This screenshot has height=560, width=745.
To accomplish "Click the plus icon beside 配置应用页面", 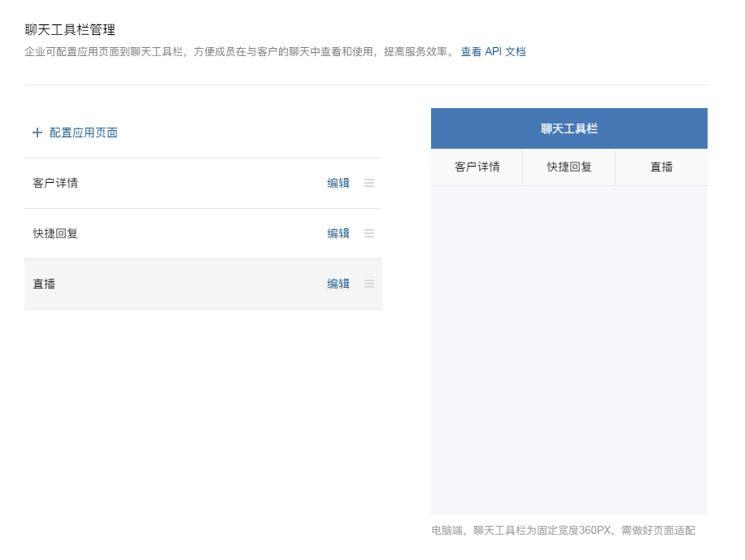I will point(37,132).
